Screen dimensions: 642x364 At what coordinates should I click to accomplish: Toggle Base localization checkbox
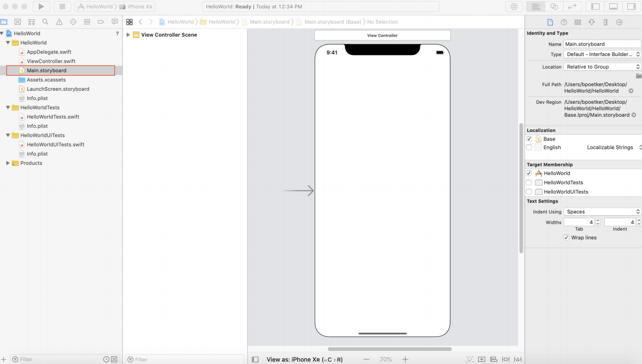tap(529, 139)
